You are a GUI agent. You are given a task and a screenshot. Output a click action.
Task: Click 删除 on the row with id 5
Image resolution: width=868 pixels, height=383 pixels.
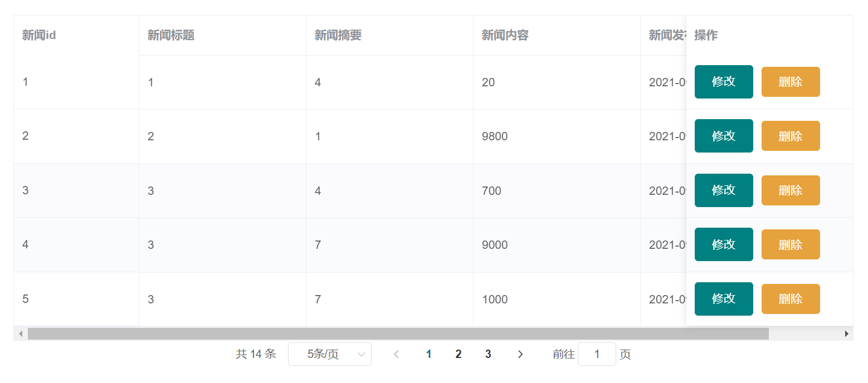790,299
